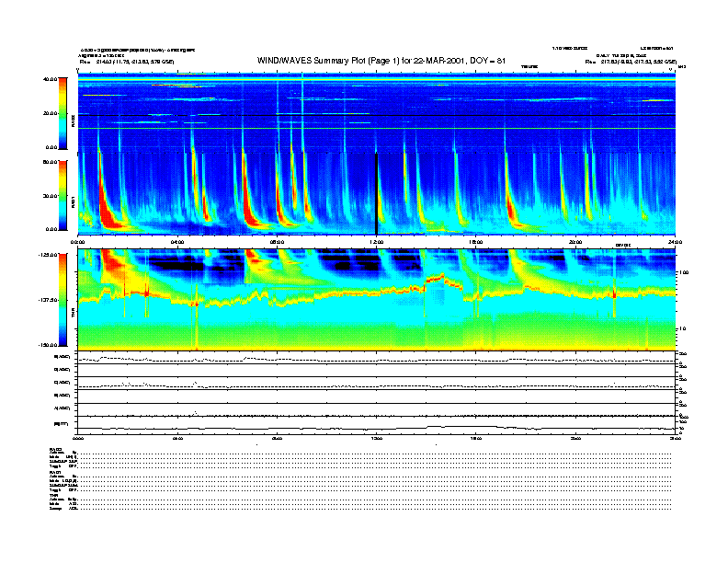Click the 40.00 label on RAD2 color scale
Image resolution: width=728 pixels, height=563 pixels.
pyautogui.click(x=50, y=79)
